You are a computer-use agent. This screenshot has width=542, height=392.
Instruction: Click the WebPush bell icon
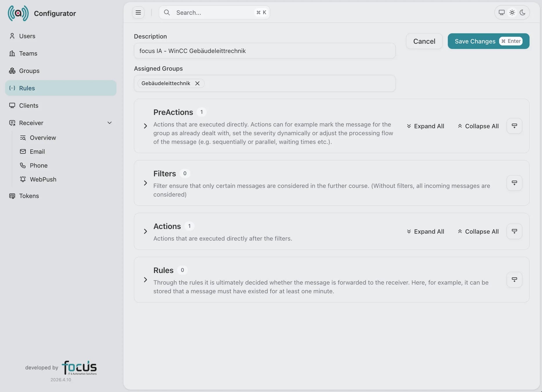[x=23, y=179]
